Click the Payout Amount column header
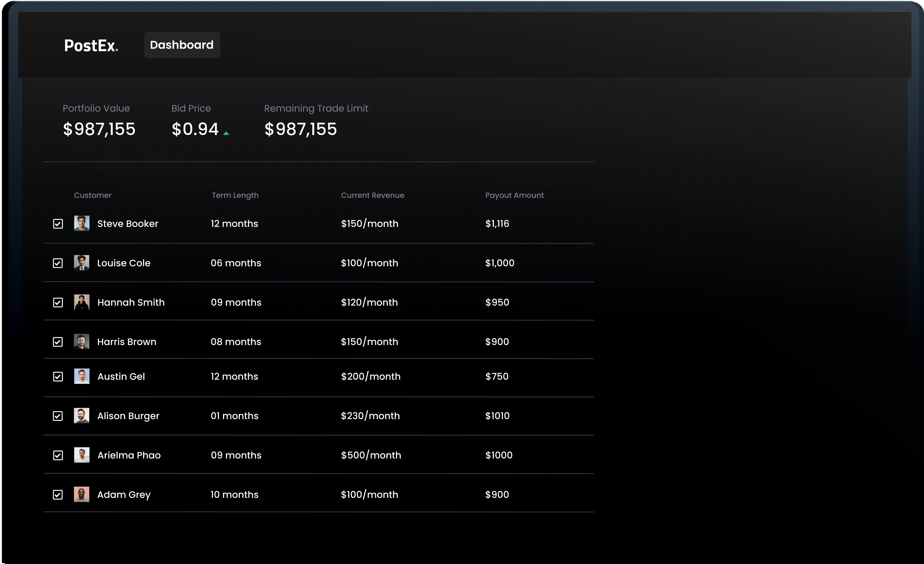Screen dimensions: 924x564 [x=514, y=195]
